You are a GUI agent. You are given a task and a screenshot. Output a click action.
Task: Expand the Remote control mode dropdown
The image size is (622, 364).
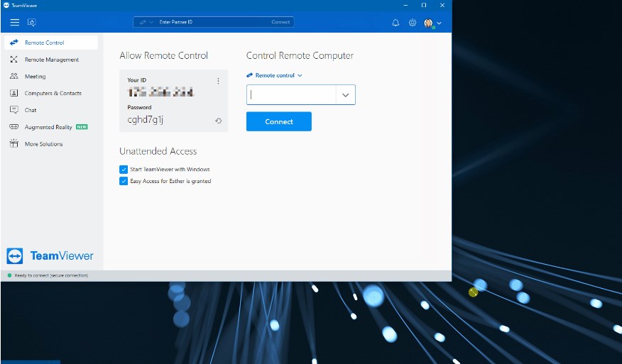point(274,75)
